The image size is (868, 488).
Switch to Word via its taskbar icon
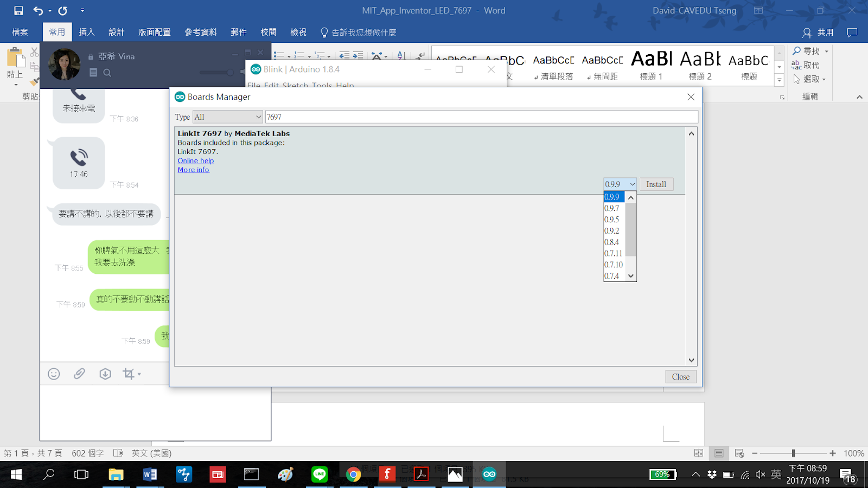tap(150, 474)
